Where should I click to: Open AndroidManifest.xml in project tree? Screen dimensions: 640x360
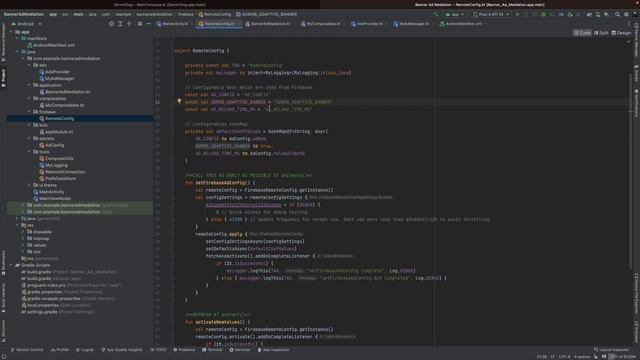click(53, 45)
